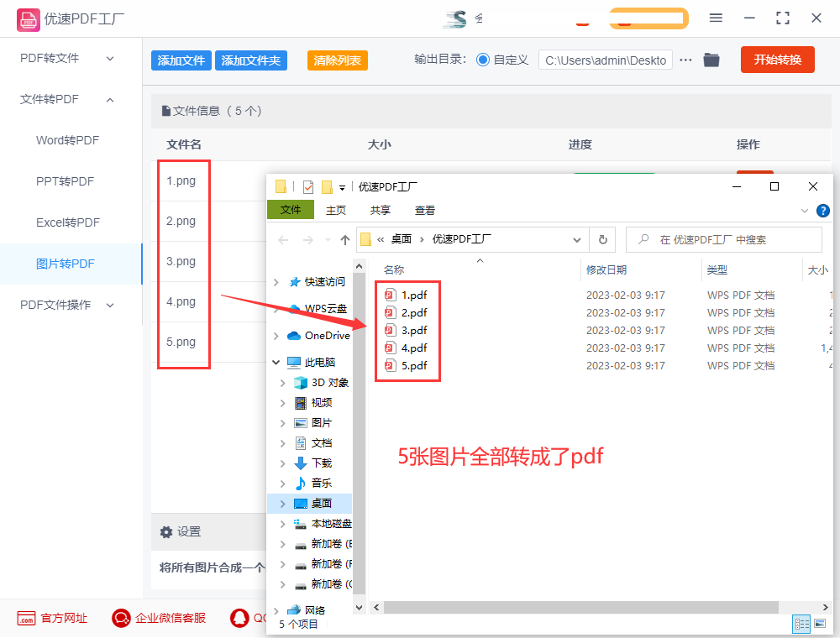Click the 开始转换 button
This screenshot has height=638, width=840.
coord(777,60)
